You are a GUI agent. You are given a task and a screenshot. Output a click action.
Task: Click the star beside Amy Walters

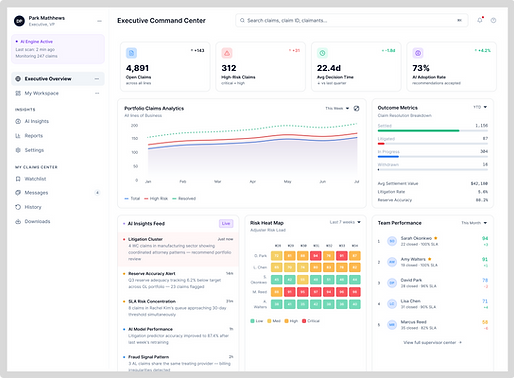point(430,259)
